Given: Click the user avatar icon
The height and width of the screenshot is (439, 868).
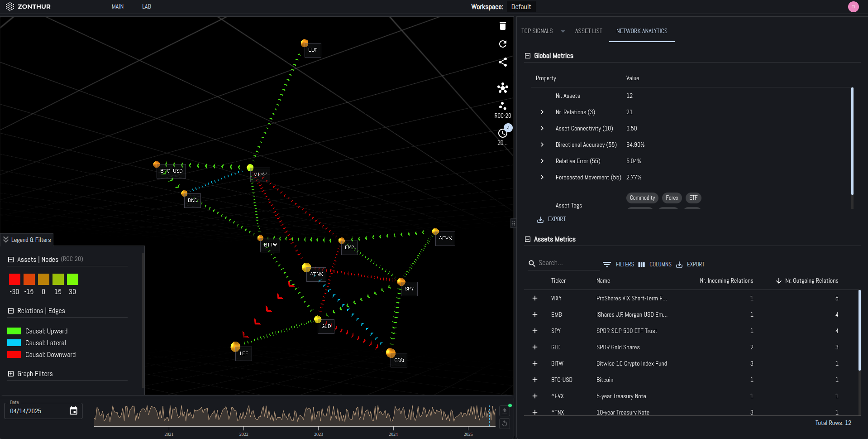Looking at the screenshot, I should pyautogui.click(x=853, y=7).
